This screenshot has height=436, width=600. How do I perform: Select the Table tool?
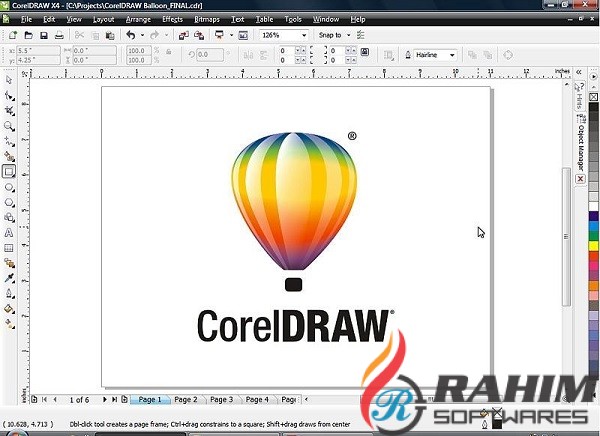click(x=9, y=248)
